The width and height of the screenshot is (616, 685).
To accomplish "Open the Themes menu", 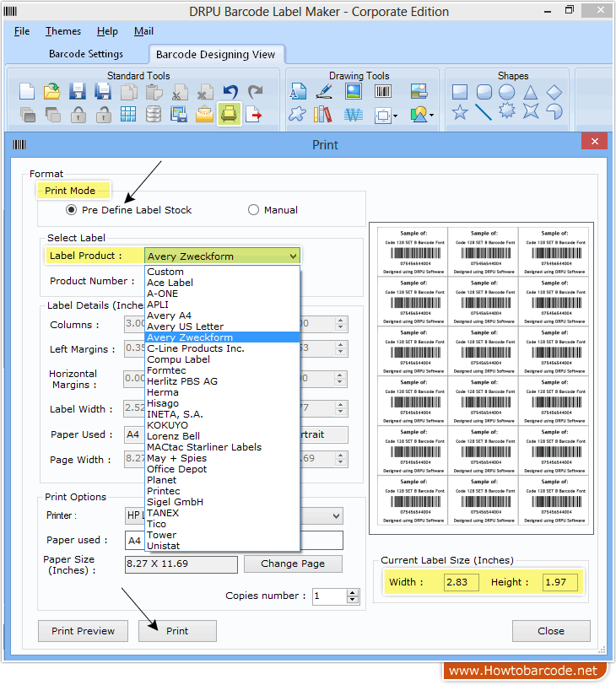I will tap(63, 31).
